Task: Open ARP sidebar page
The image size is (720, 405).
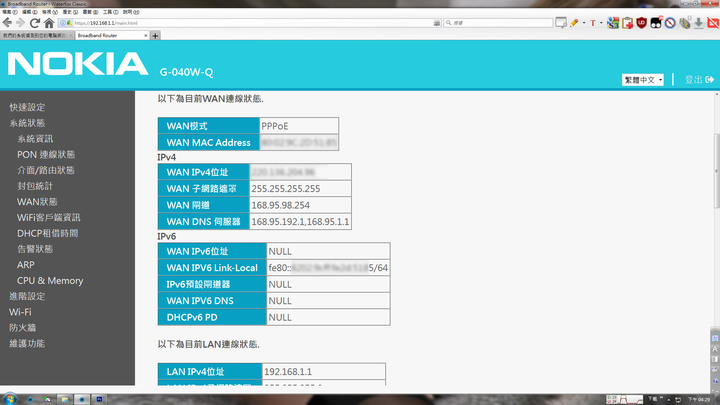Action: (26, 264)
